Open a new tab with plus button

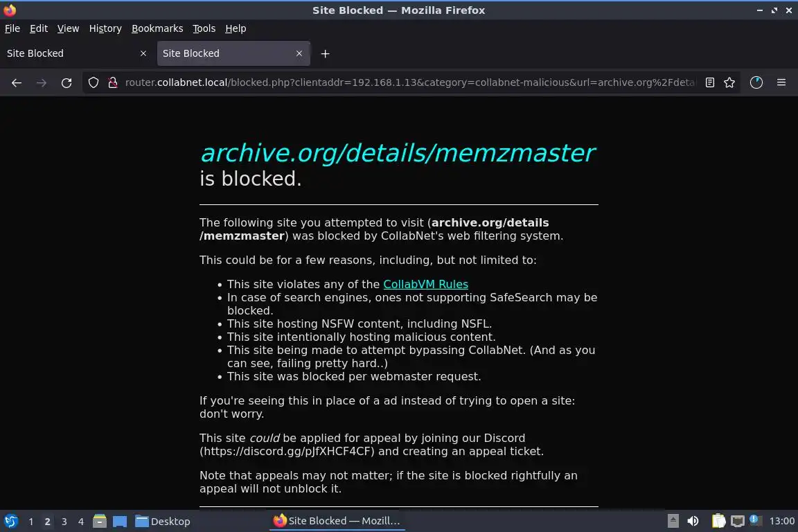point(325,53)
